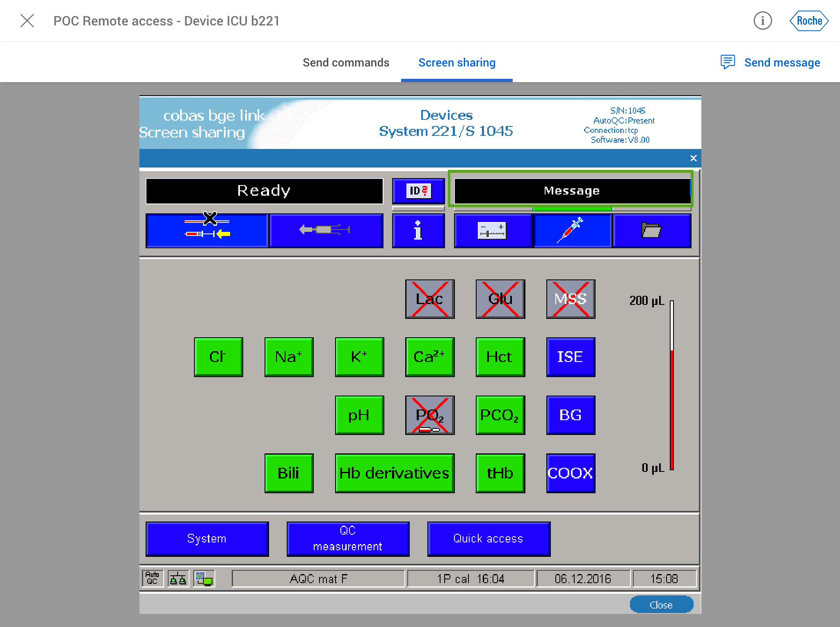The width and height of the screenshot is (840, 627).
Task: Click the patient ID icon button
Action: pyautogui.click(x=418, y=191)
